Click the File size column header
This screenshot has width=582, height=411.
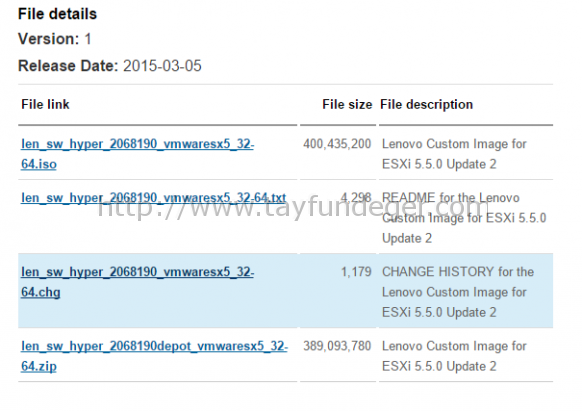click(347, 104)
